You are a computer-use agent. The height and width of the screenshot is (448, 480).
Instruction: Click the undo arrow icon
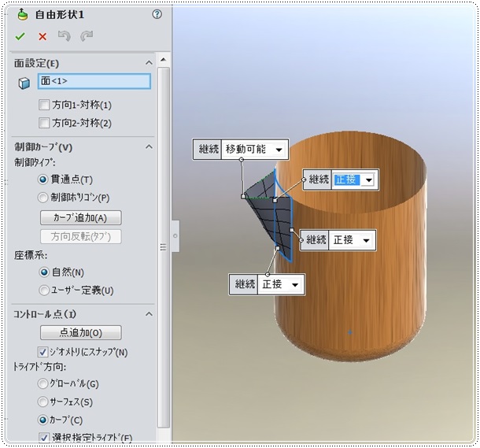(65, 36)
